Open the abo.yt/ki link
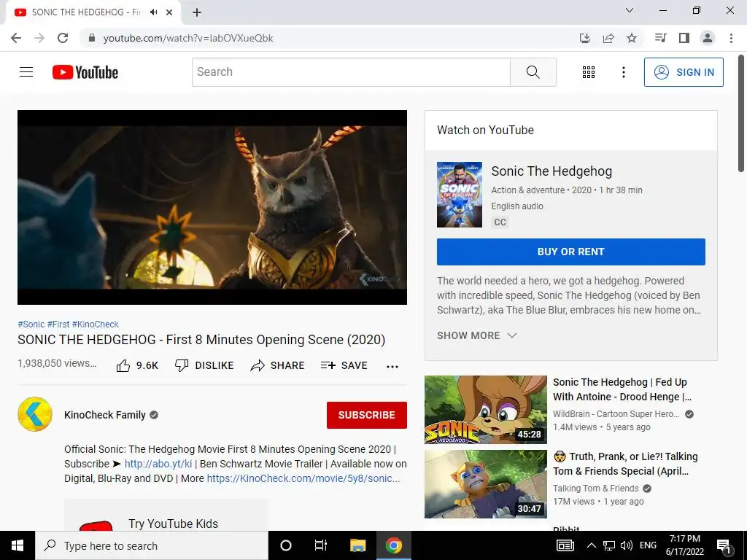Viewport: 747px width, 560px height. tap(158, 464)
